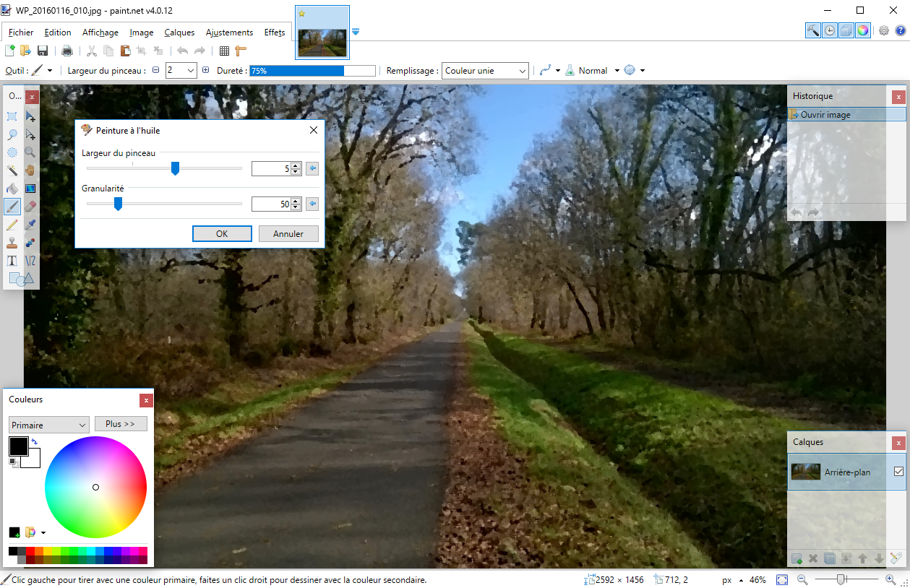Viewport: 910px width, 588px height.
Task: Toggle the Historique window button
Action: [830, 30]
